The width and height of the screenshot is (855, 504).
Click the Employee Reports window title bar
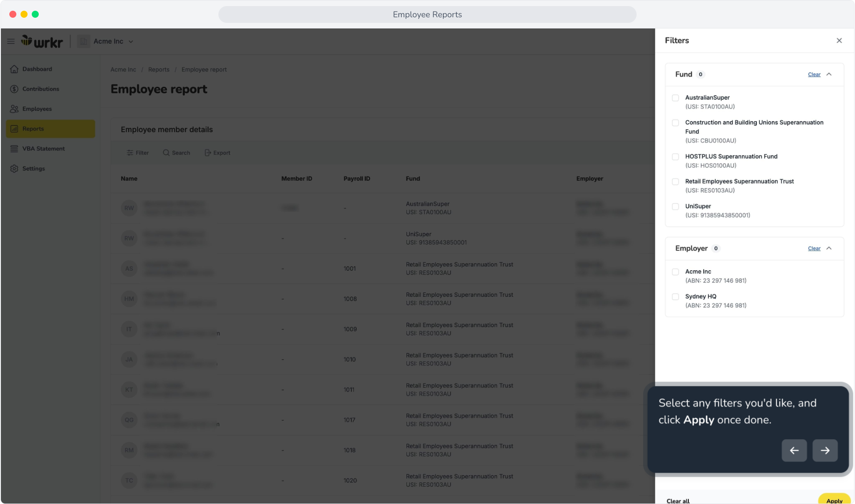click(x=427, y=14)
